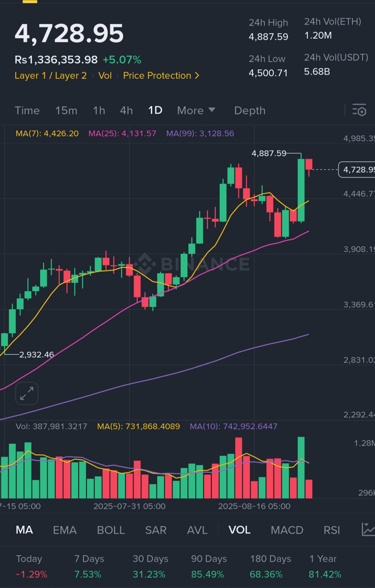The height and width of the screenshot is (588, 375).
Task: Open the Depth chart view
Action: (250, 110)
